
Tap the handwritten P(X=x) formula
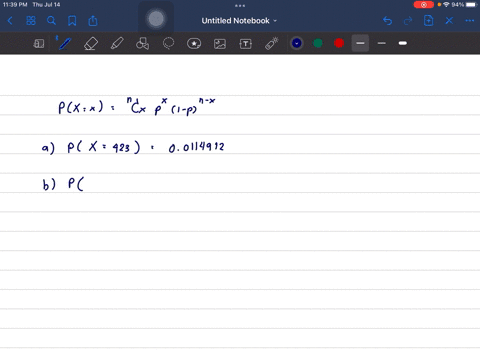(x=137, y=106)
